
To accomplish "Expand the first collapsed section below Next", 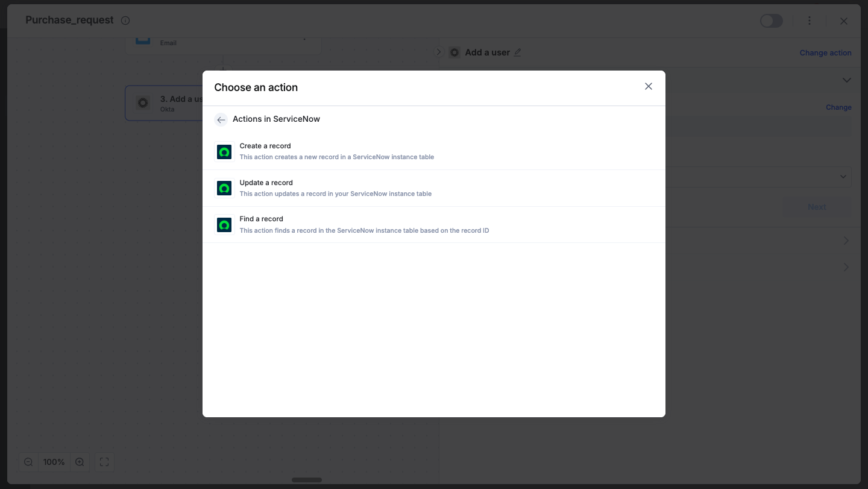I will coord(846,241).
